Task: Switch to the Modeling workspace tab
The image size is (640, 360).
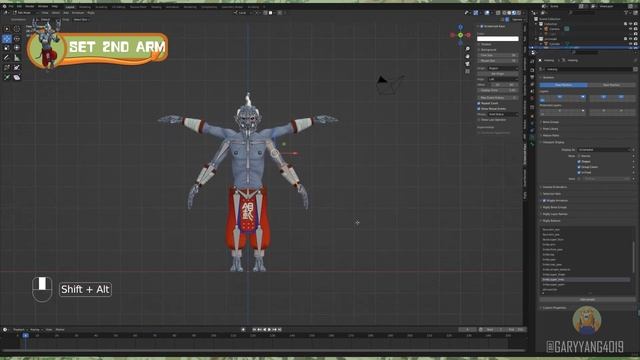Action: coord(85,7)
